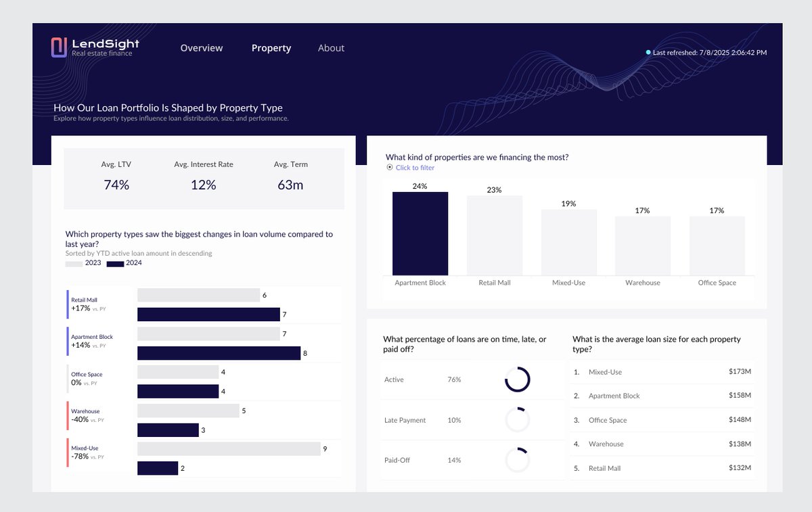
Task: Click the Apartment Block 2023 bar valued 7
Action: (208, 334)
